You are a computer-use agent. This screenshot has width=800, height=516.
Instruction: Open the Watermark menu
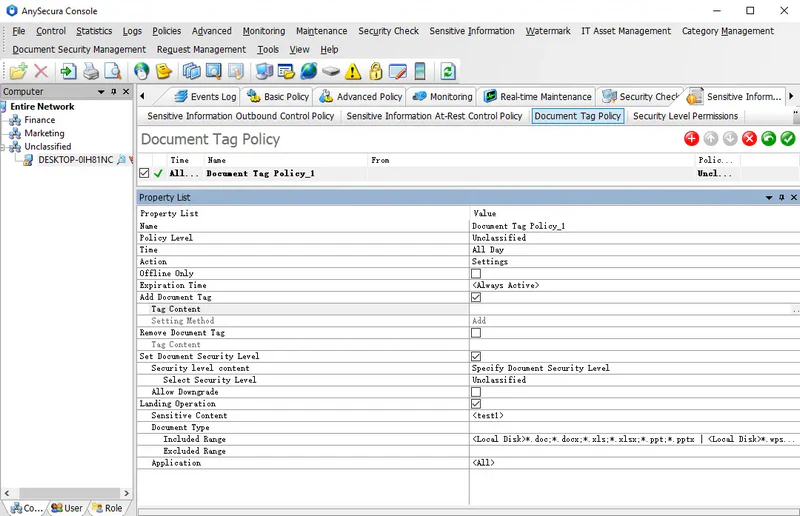pos(548,31)
